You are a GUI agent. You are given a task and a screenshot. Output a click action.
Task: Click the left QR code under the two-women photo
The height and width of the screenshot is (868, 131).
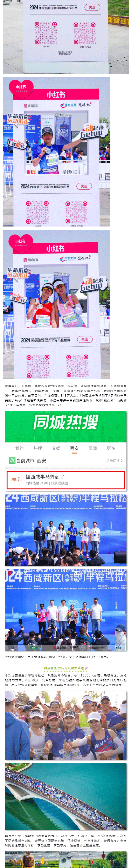[38, 366]
